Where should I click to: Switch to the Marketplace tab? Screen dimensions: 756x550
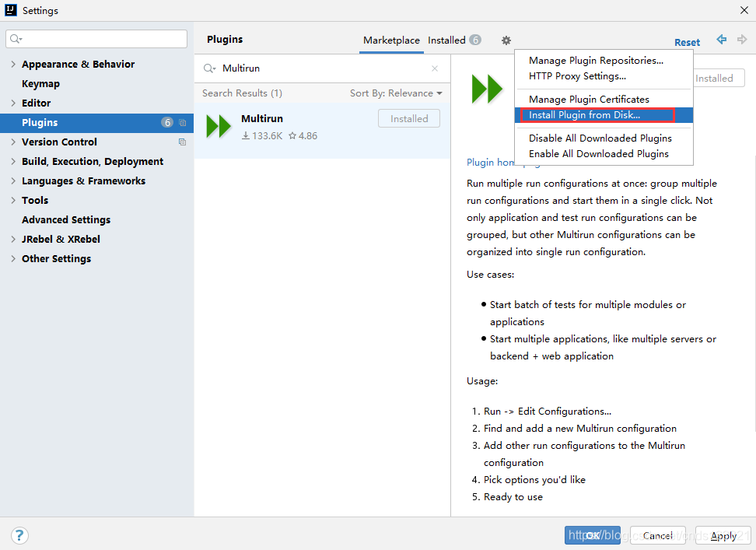[x=391, y=40]
